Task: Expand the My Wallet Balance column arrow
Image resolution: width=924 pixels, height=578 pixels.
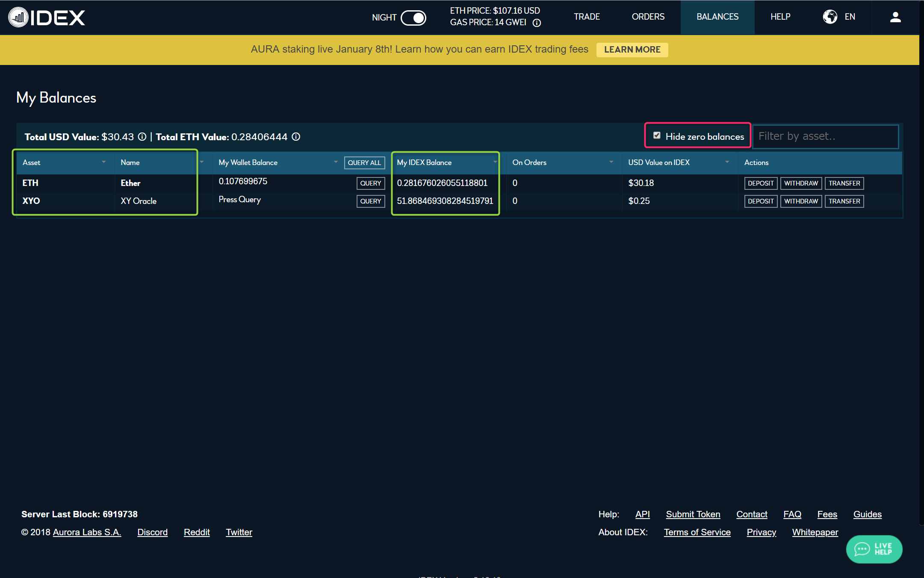Action: click(x=336, y=162)
